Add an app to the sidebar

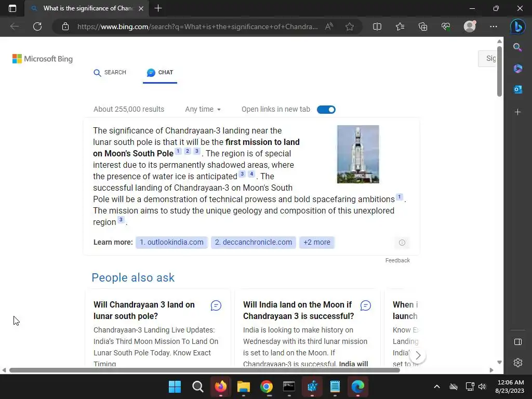click(x=518, y=112)
